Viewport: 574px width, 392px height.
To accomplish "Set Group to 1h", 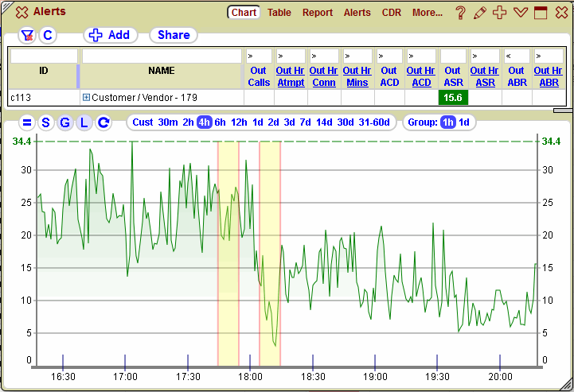I will pyautogui.click(x=448, y=122).
